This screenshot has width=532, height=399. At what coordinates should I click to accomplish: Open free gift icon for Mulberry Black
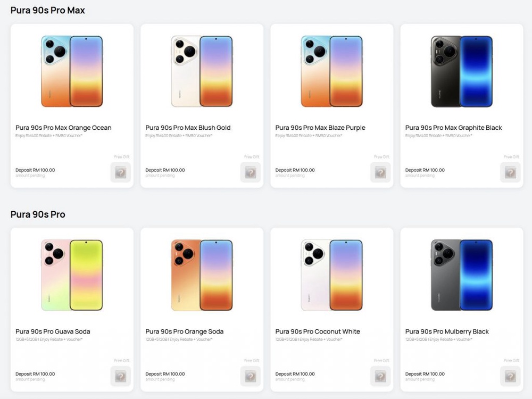point(510,376)
